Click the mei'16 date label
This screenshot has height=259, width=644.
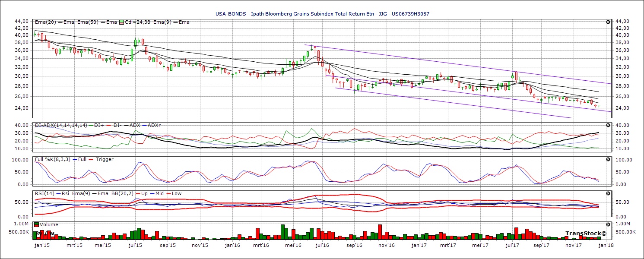pos(293,245)
